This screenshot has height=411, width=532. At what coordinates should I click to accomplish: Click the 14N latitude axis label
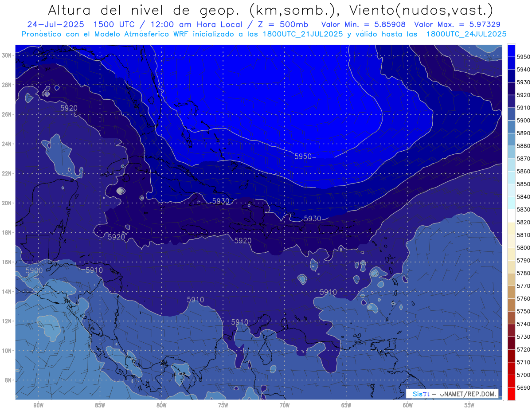click(7, 291)
